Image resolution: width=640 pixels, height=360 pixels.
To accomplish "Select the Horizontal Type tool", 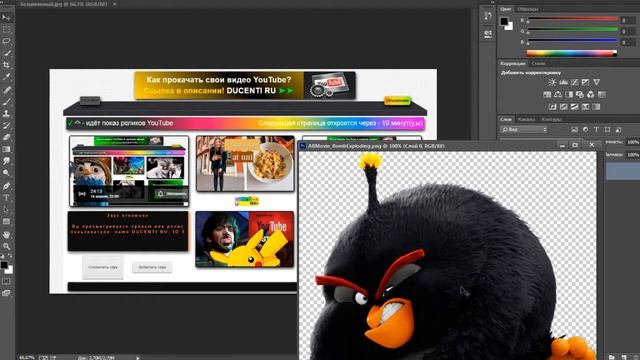I will coord(6,198).
